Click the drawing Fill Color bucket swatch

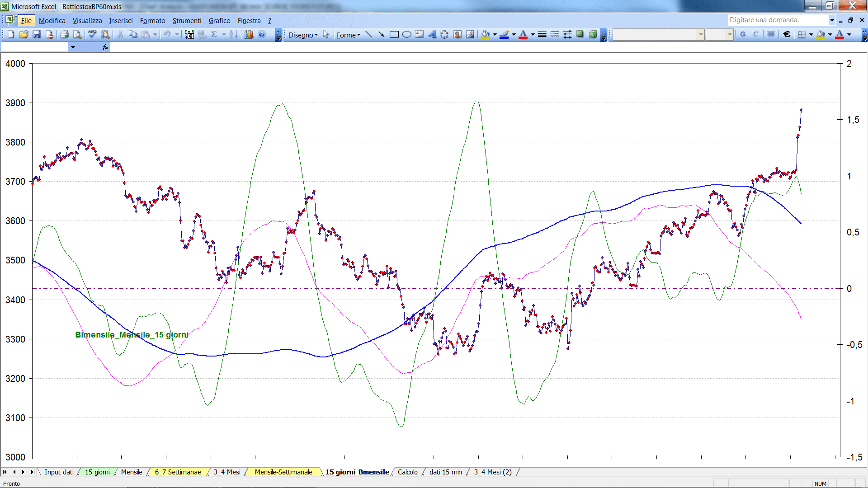pos(486,34)
